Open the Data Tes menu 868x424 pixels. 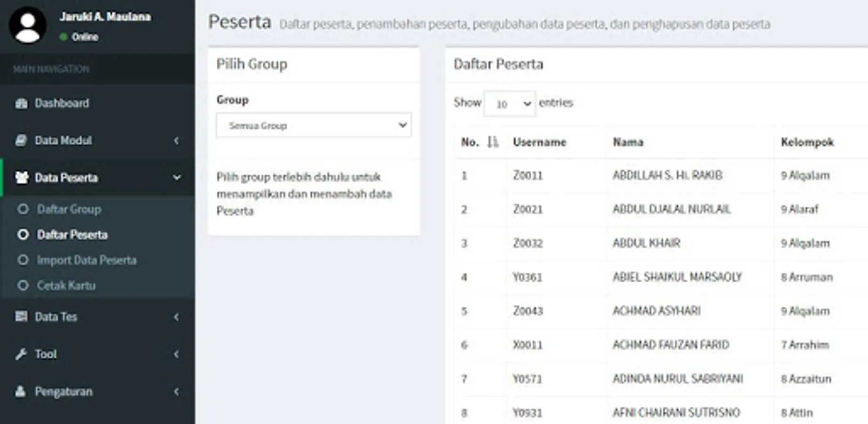(x=56, y=317)
